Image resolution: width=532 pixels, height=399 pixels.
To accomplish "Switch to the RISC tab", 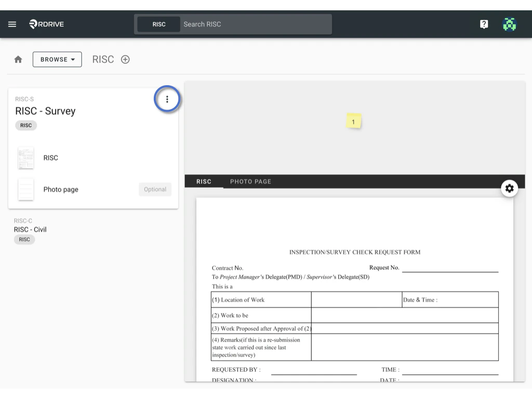I will pos(204,181).
